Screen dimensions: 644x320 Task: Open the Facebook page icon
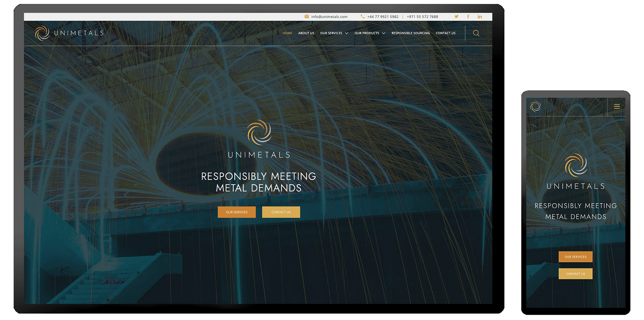(468, 16)
